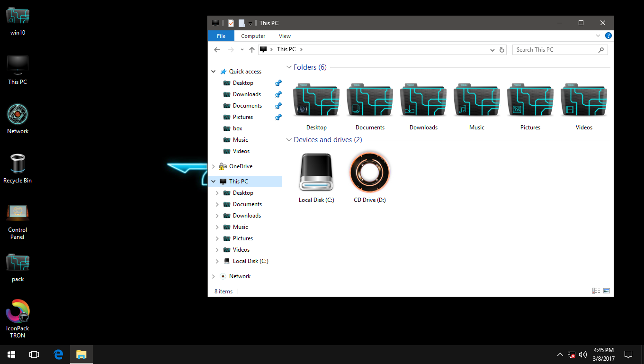644x364 pixels.
Task: Select the Recycle Bin on the desktop
Action: 18,169
